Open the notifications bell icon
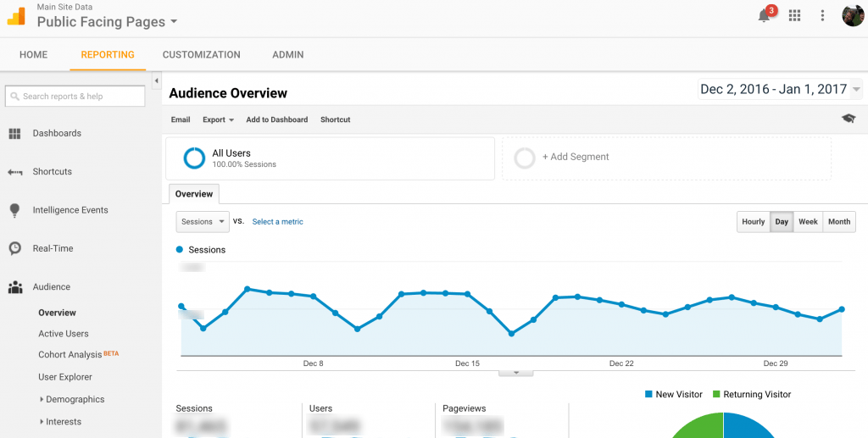This screenshot has height=438, width=868. (765, 16)
